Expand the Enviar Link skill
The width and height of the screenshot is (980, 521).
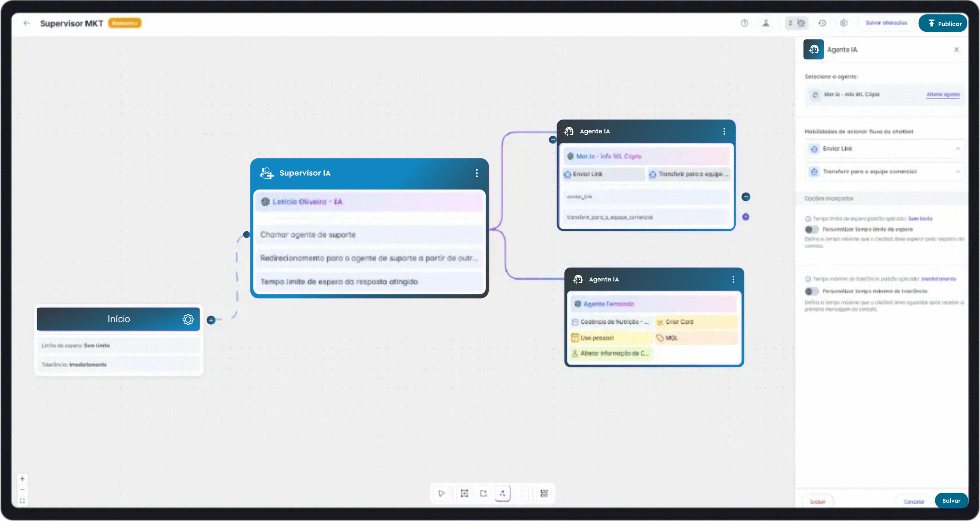[x=957, y=149]
